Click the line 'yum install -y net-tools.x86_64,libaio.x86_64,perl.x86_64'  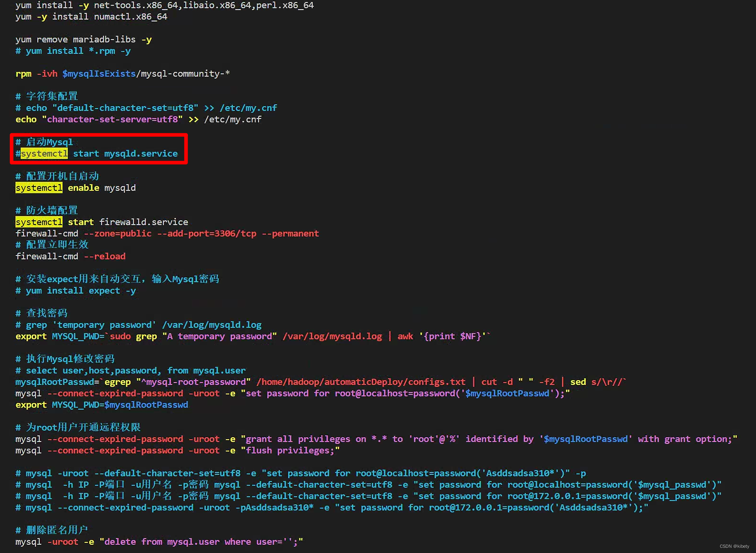[x=165, y=5]
